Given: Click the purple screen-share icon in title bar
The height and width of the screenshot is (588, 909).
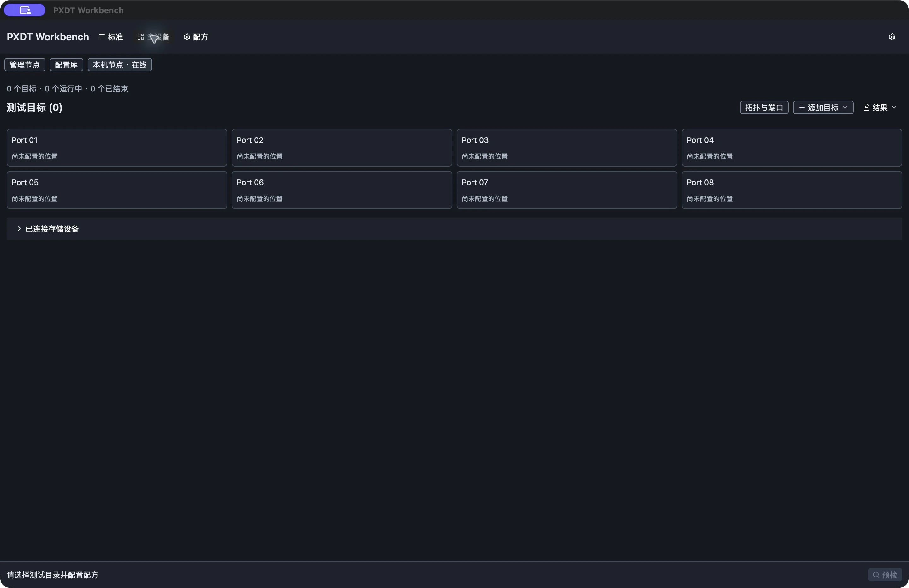Looking at the screenshot, I should pos(25,10).
